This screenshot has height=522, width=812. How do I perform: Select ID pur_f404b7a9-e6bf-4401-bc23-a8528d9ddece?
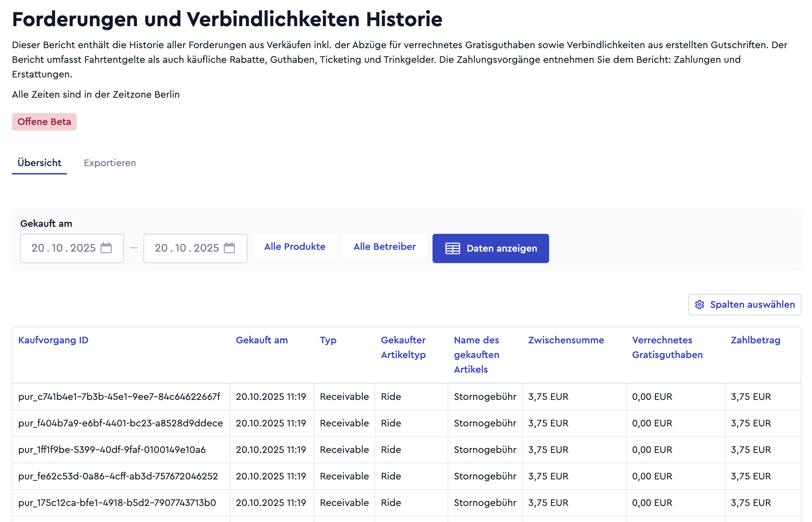coord(120,423)
